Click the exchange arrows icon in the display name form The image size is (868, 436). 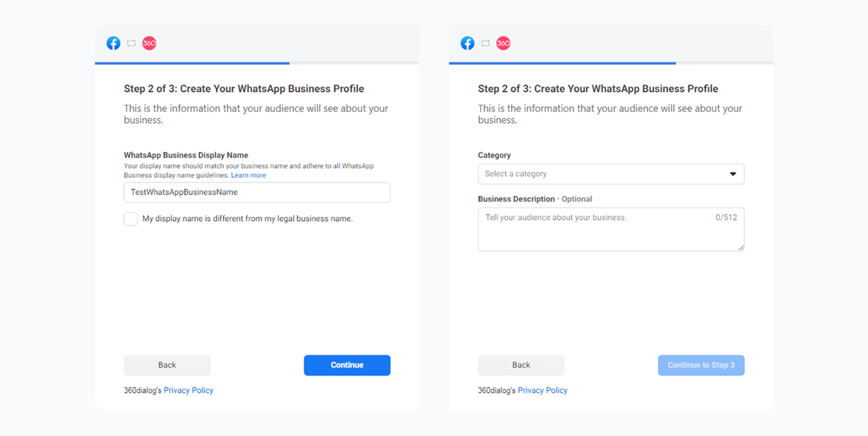point(132,43)
